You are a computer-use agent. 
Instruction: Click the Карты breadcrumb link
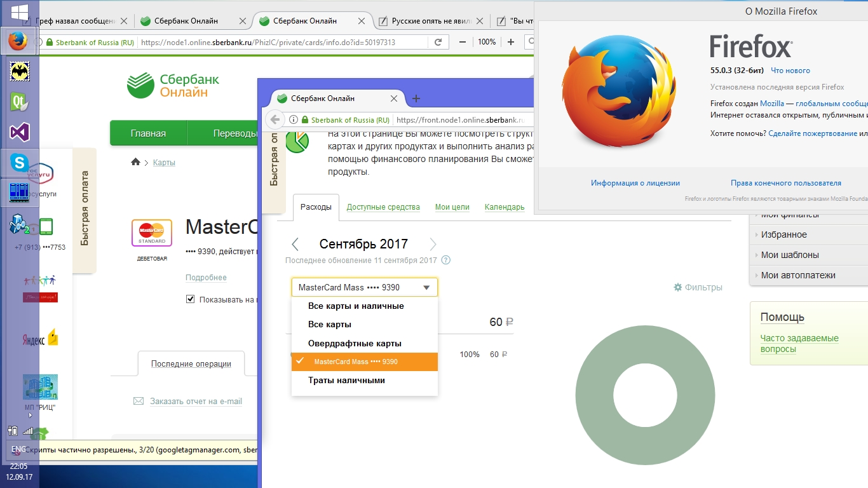point(164,163)
